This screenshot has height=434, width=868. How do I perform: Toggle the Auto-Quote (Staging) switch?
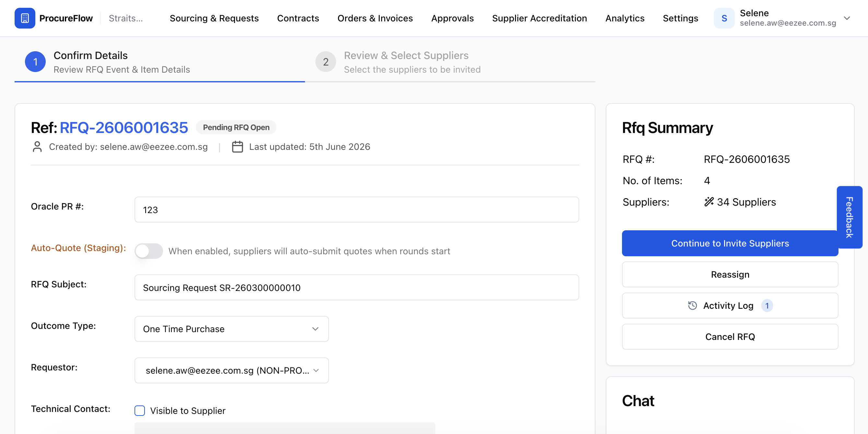[148, 251]
